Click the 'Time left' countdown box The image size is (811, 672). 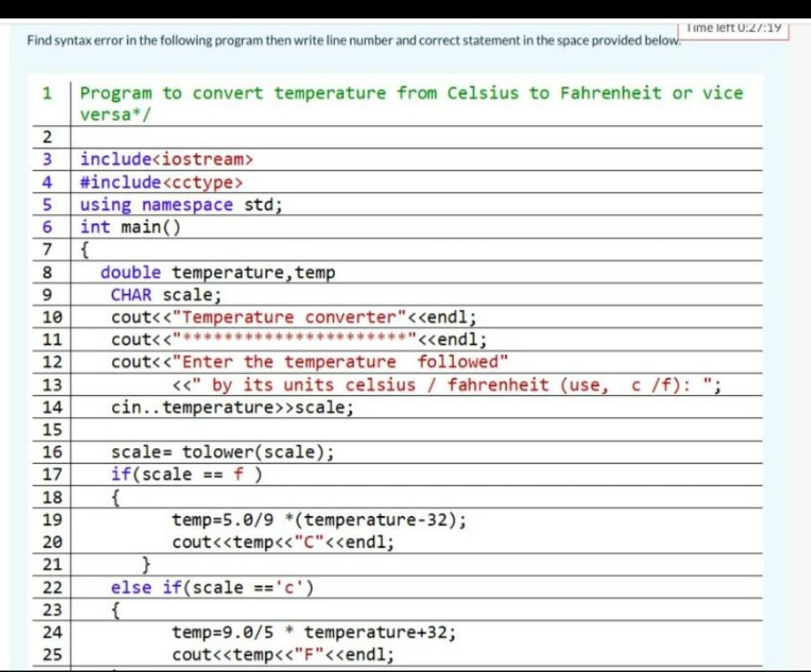point(733,29)
